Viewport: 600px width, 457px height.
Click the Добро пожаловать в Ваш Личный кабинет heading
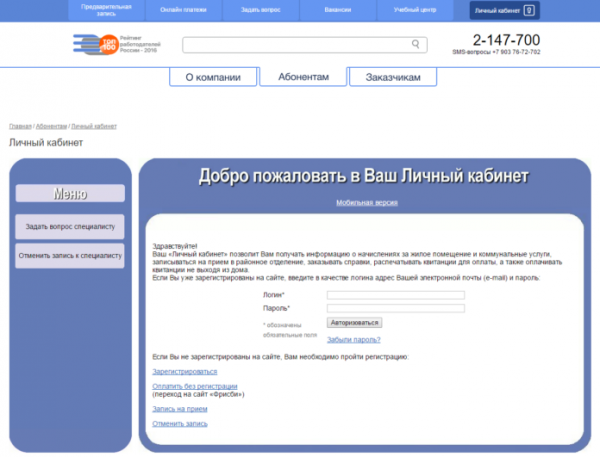pos(364,176)
